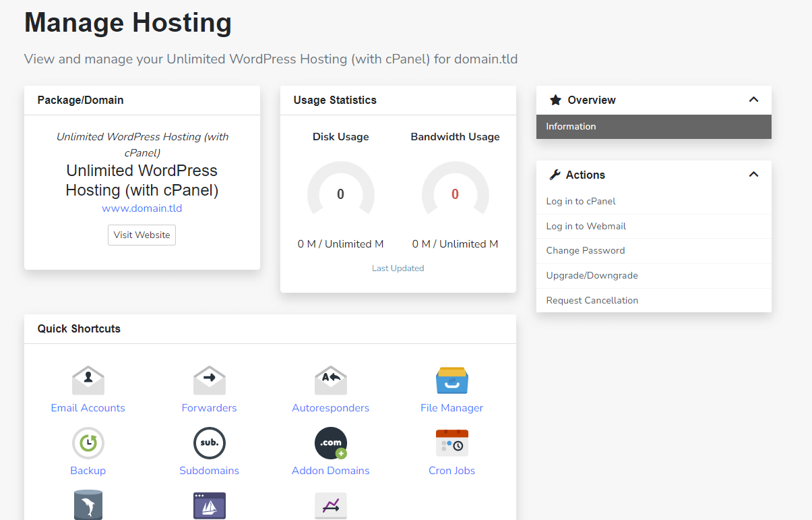Click the Manage Hosting page heading
The height and width of the screenshot is (520, 812).
coord(128,22)
